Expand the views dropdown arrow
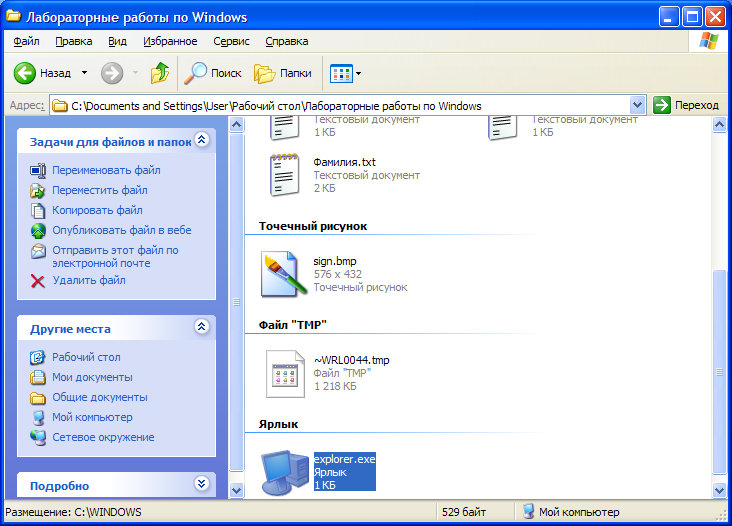 359,73
